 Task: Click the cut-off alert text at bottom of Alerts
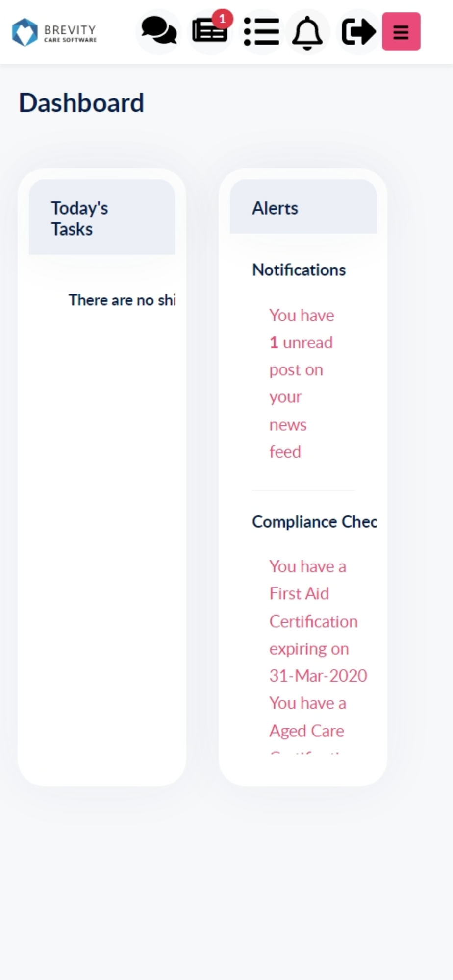306,751
